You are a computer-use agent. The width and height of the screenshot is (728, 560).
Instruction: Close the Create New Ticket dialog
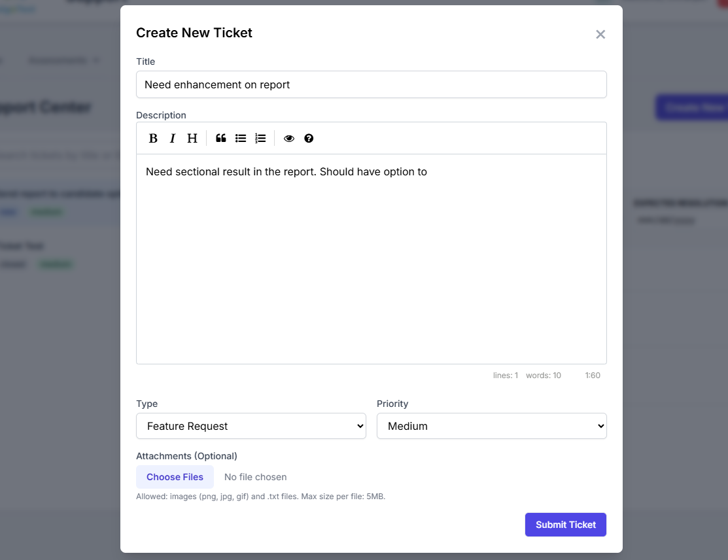tap(600, 34)
